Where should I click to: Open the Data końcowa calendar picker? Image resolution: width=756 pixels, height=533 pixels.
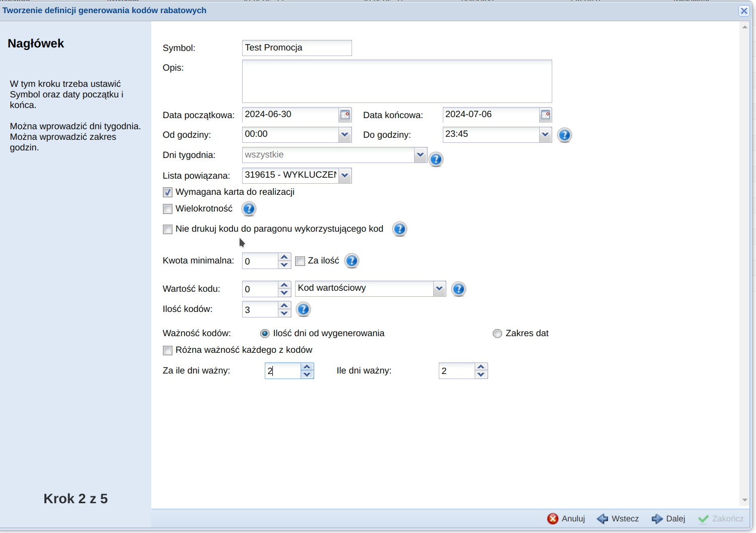545,115
